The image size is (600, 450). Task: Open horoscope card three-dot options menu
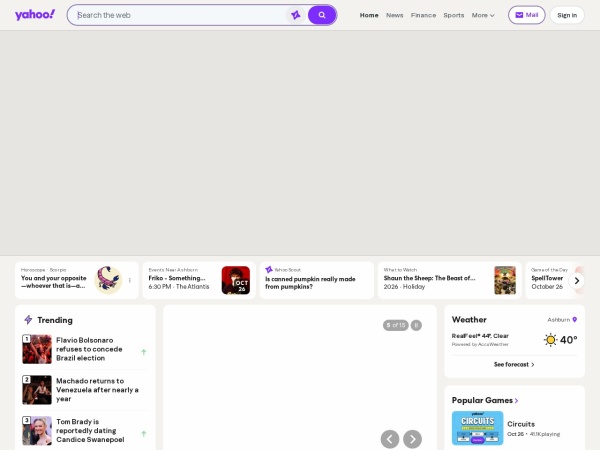130,280
